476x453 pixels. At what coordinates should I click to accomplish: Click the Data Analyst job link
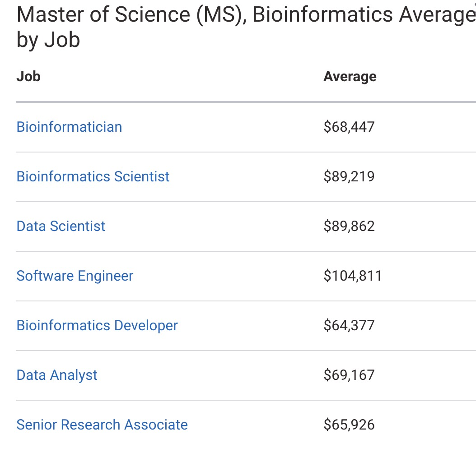(57, 375)
